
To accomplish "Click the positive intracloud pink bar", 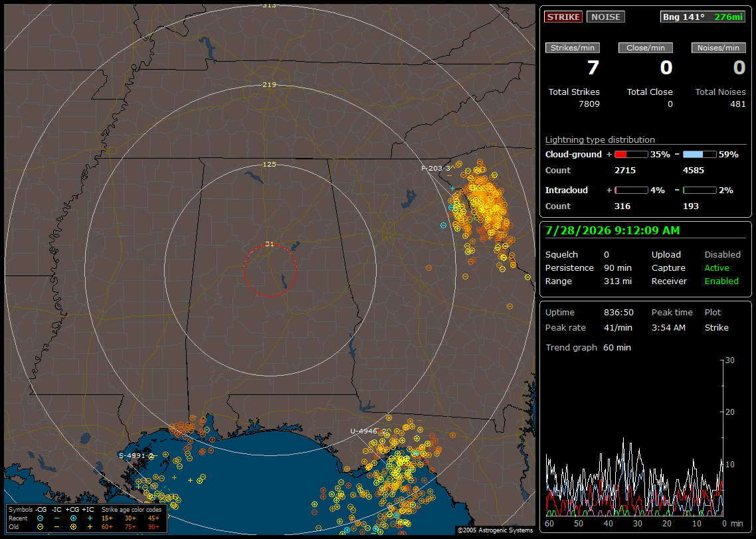I will [x=631, y=191].
